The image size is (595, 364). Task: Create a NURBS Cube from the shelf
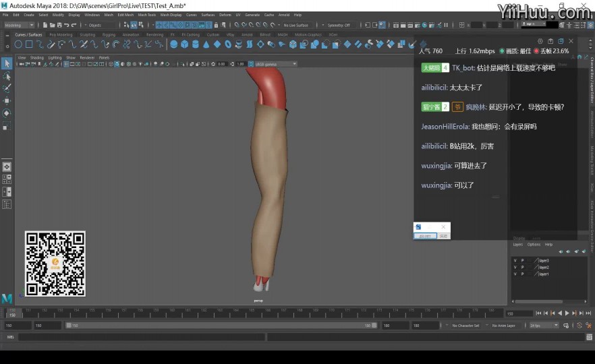click(x=184, y=44)
